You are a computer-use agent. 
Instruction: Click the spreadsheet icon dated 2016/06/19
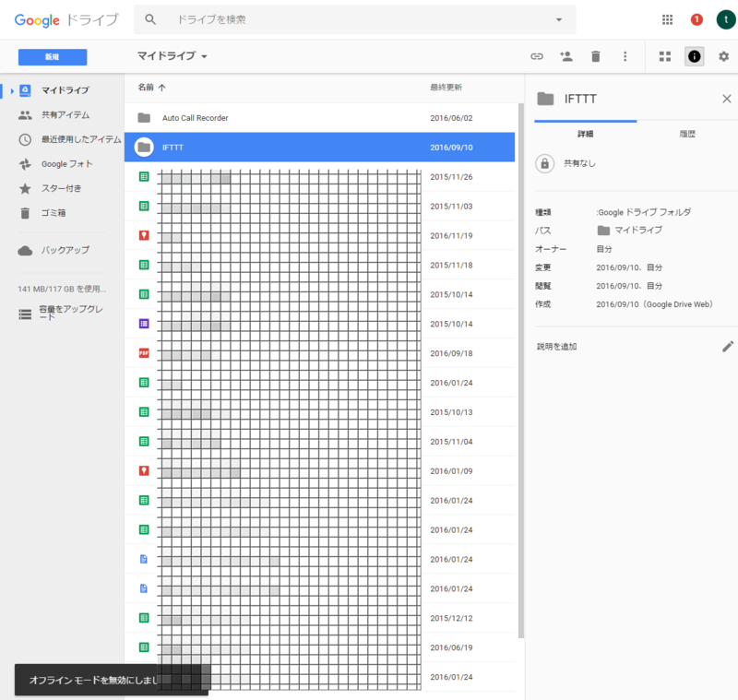click(144, 647)
